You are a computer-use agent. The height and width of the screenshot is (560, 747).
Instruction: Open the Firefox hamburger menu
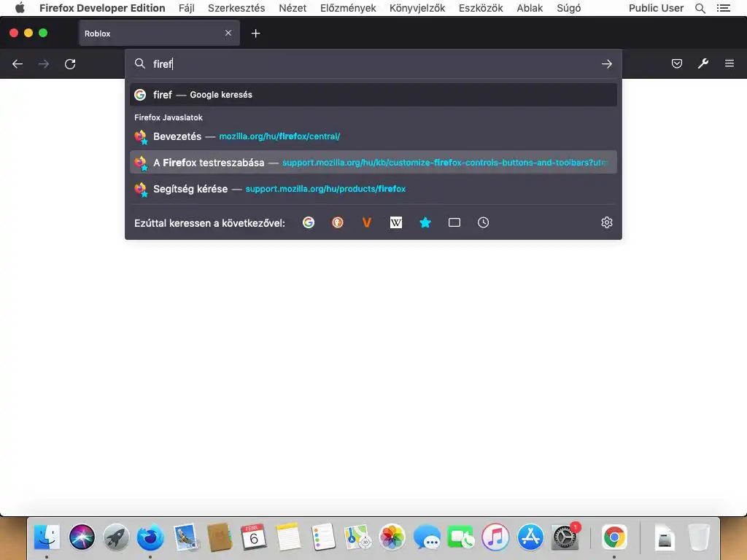(729, 63)
